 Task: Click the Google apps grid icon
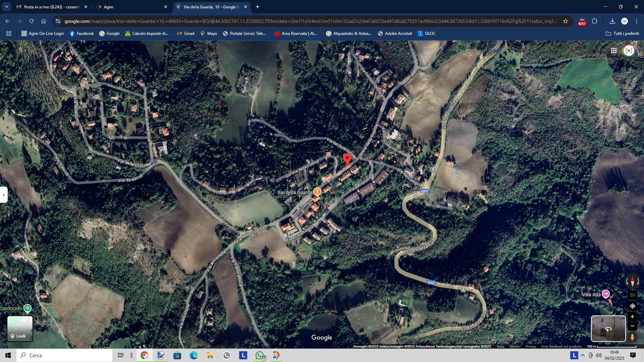tap(613, 51)
